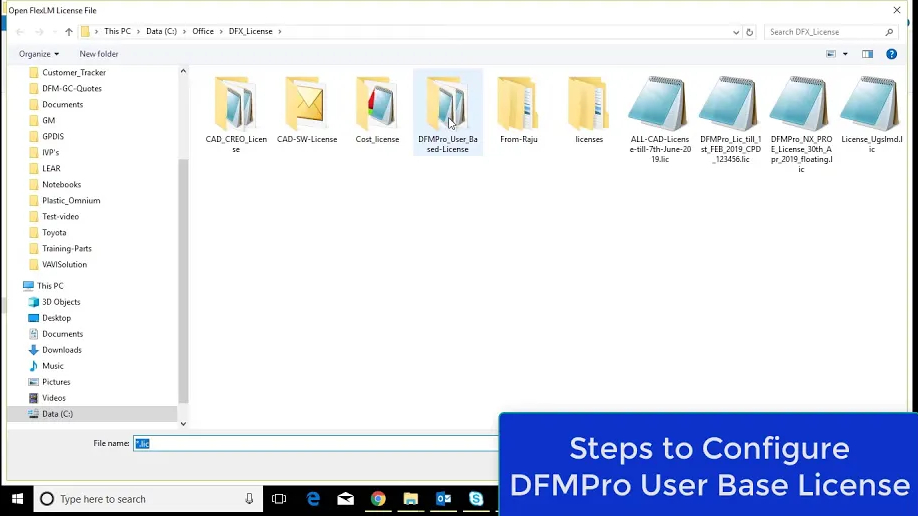918x516 pixels.
Task: Go up one folder level
Action: point(68,32)
